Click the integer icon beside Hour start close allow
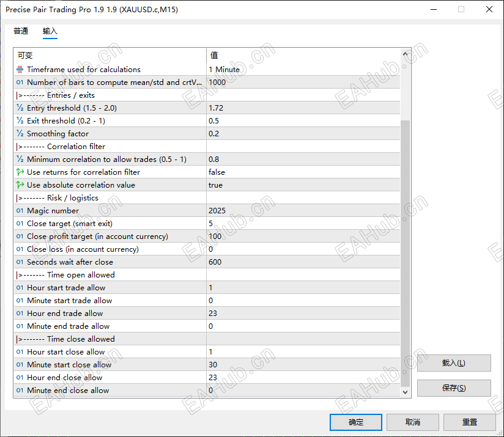This screenshot has width=504, height=437. click(20, 352)
